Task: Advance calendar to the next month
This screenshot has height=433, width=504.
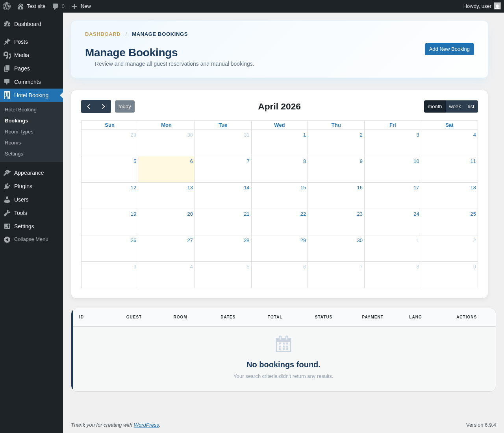Action: click(104, 107)
